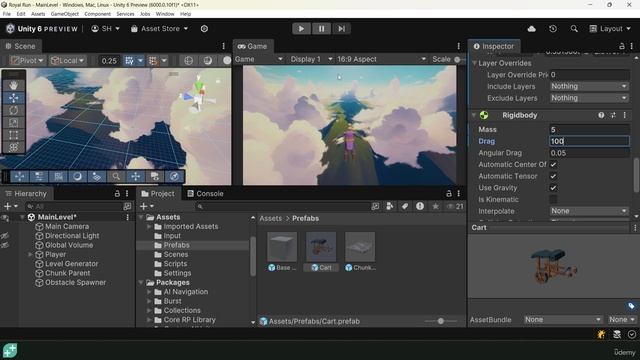640x360 pixels.
Task: Collapse the Layer Overrides foldout
Action: click(x=474, y=63)
